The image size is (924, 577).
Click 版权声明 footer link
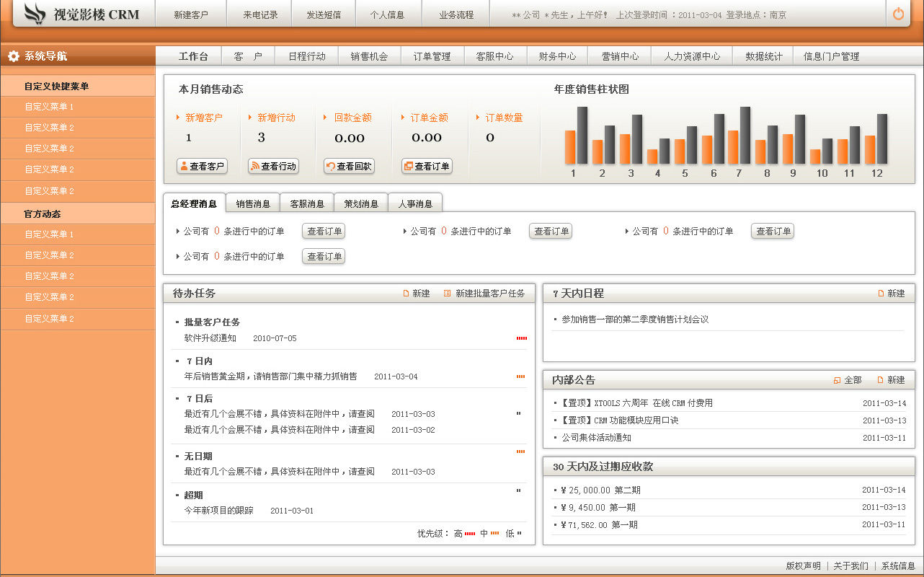[x=803, y=566]
